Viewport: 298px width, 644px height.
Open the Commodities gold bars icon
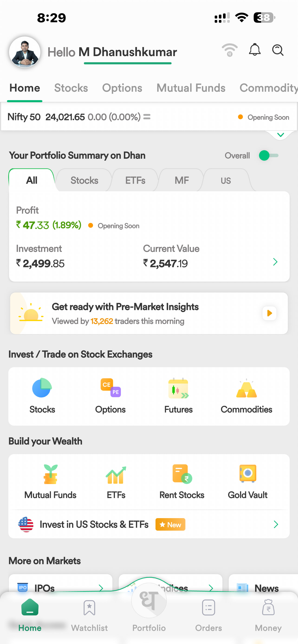pos(246,388)
